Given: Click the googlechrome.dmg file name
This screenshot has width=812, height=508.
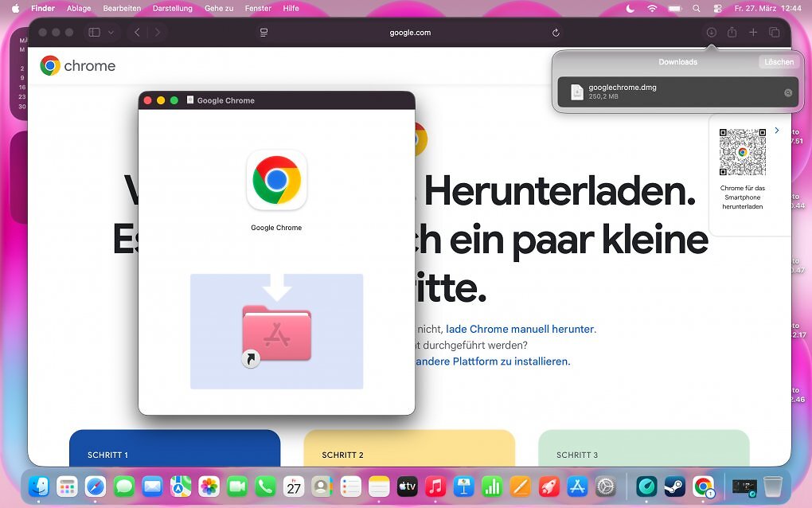Looking at the screenshot, I should pos(623,88).
